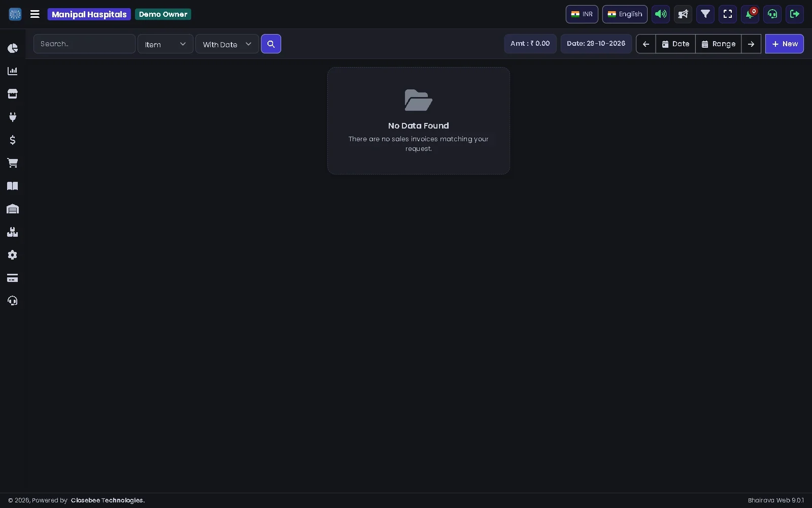The height and width of the screenshot is (508, 812).
Task: Click the Demo Owner badge
Action: point(163,14)
